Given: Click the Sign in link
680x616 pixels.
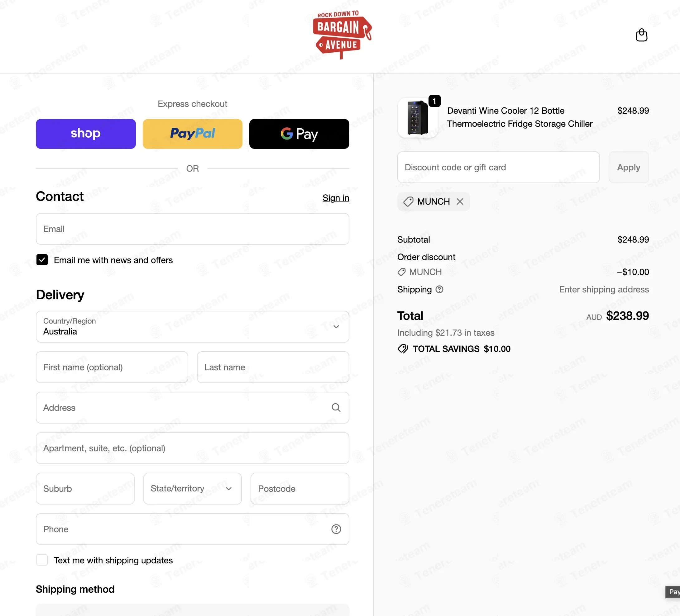Looking at the screenshot, I should coord(336,198).
